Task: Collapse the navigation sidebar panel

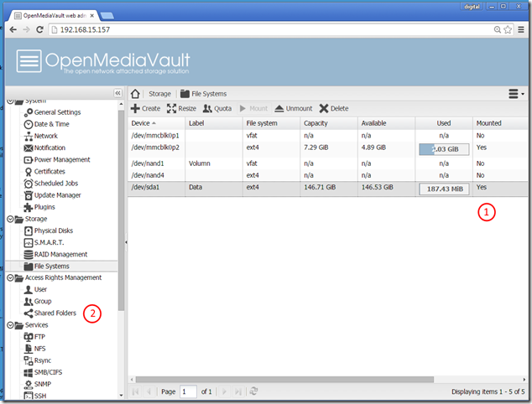Action: click(x=117, y=93)
